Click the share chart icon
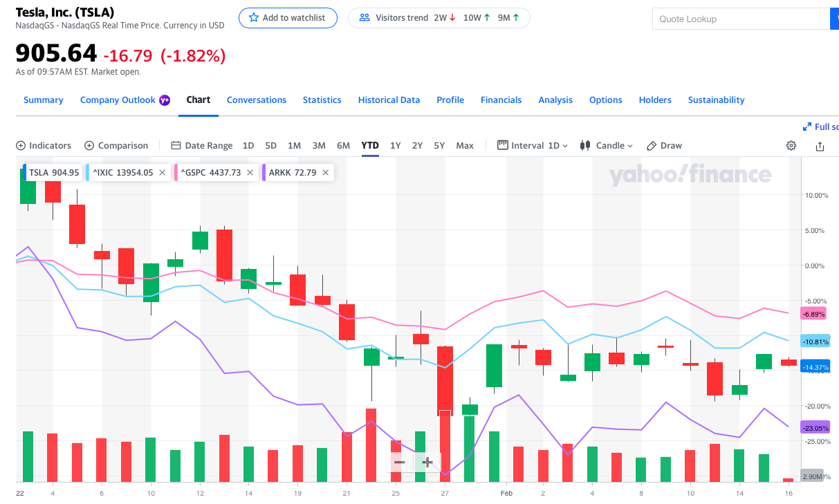Screen dimensions: 839x504 (820, 146)
